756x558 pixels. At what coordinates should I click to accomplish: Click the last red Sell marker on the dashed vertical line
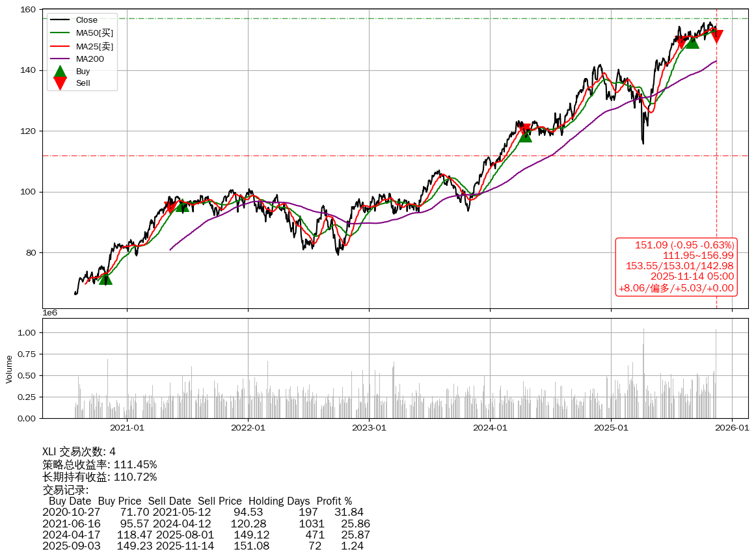tap(716, 36)
